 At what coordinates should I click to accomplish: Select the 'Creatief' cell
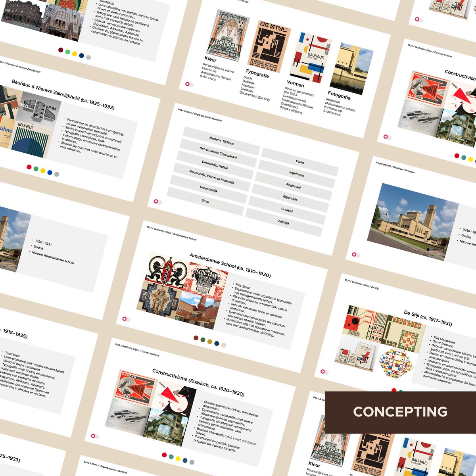click(287, 210)
